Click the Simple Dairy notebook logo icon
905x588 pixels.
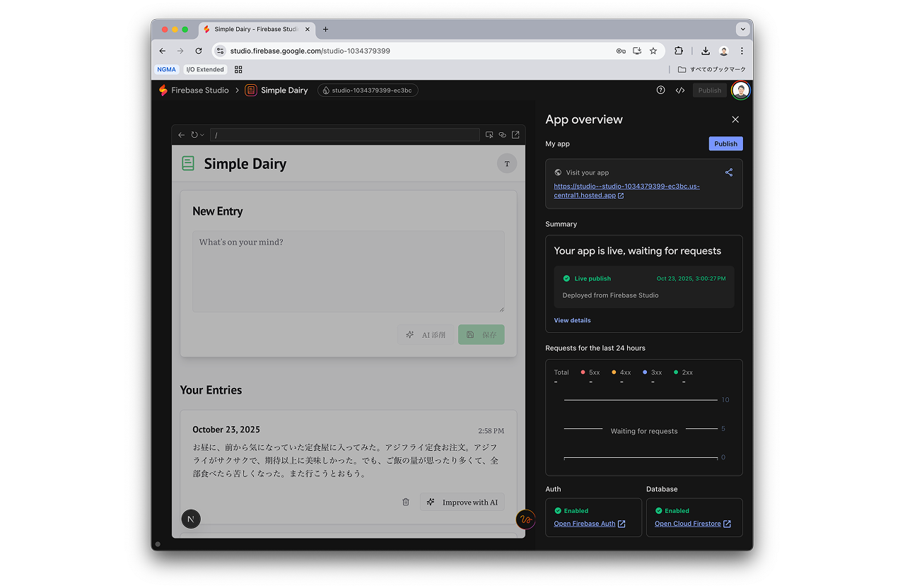pyautogui.click(x=251, y=90)
